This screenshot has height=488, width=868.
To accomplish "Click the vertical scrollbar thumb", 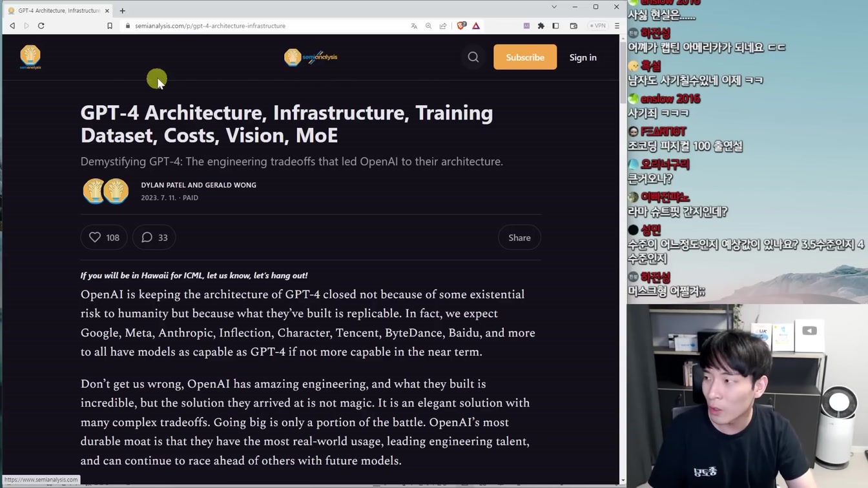I will 623,72.
